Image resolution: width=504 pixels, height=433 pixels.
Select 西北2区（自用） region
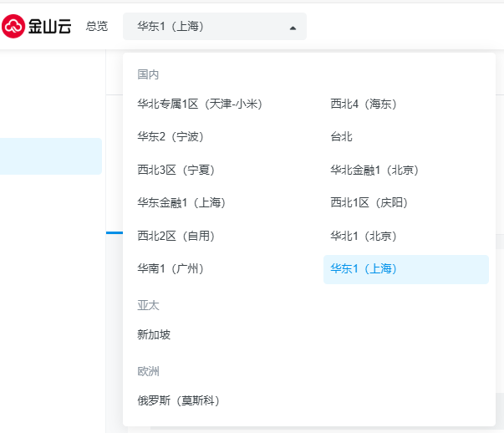pyautogui.click(x=176, y=236)
